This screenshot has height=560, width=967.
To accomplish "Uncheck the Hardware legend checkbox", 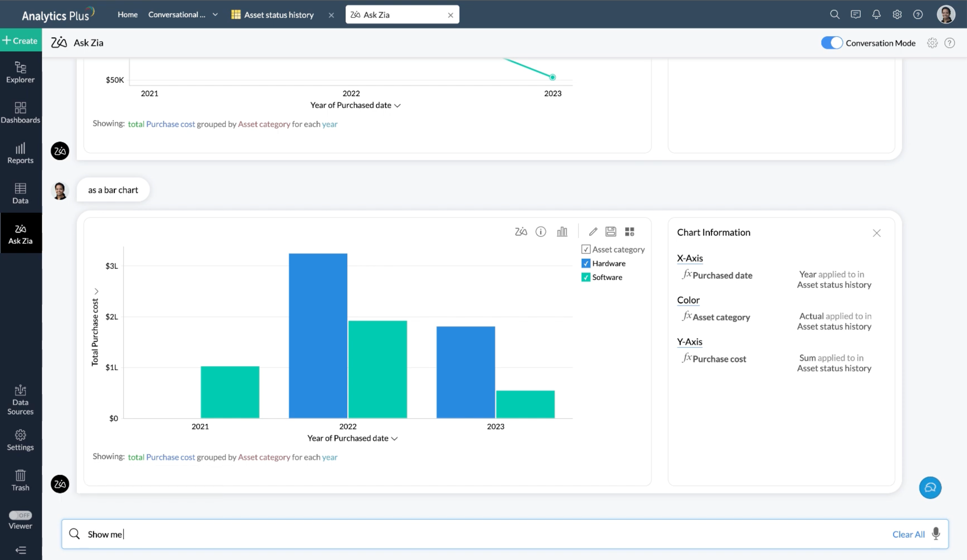I will coord(586,264).
